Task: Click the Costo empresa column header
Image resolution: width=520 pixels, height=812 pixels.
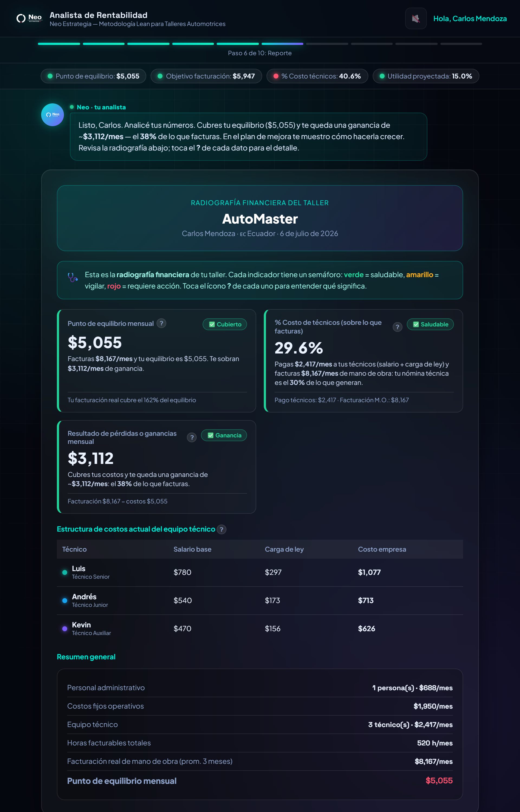Action: click(x=382, y=549)
